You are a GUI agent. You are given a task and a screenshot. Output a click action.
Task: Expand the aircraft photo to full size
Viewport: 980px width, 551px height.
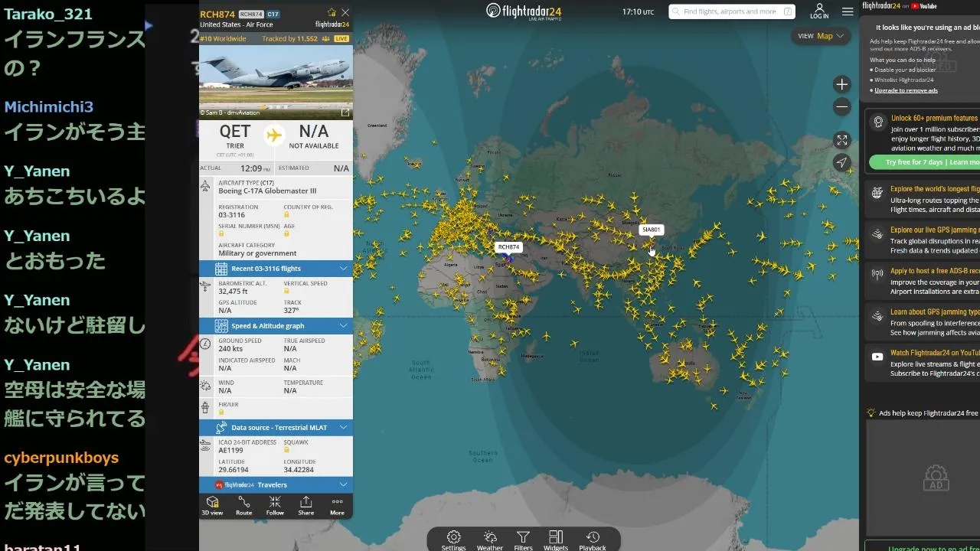[x=345, y=112]
